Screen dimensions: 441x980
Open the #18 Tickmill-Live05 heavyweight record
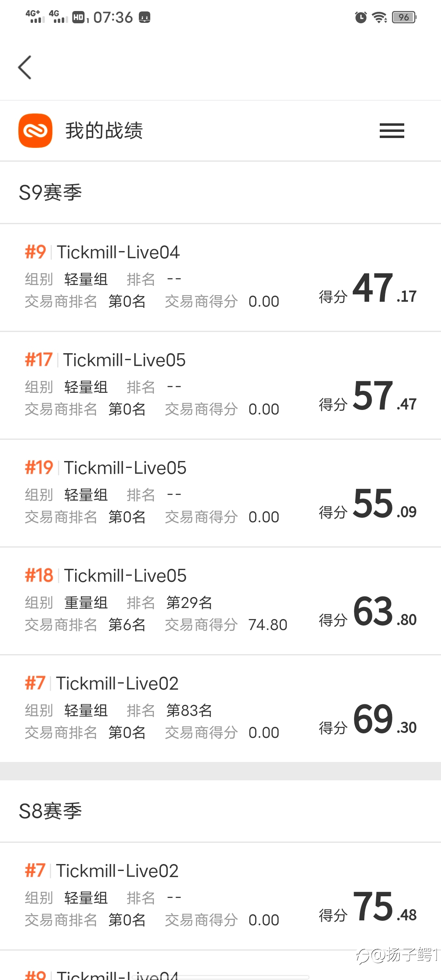[220, 601]
